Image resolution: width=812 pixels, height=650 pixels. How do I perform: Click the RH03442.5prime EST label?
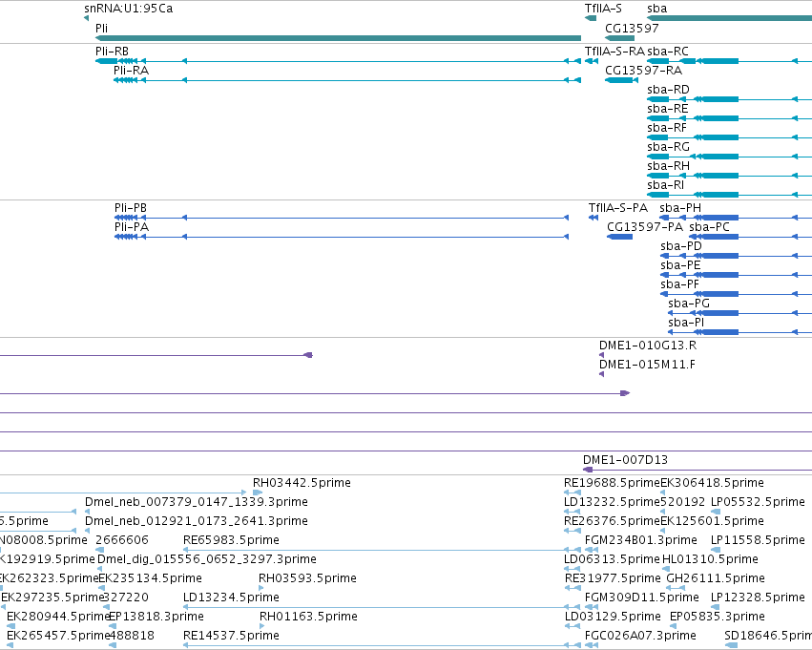(x=302, y=483)
